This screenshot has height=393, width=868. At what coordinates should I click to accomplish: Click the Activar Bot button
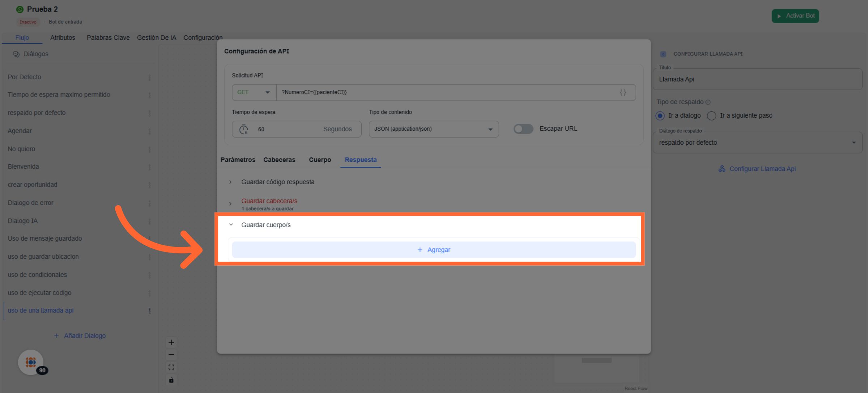[795, 16]
